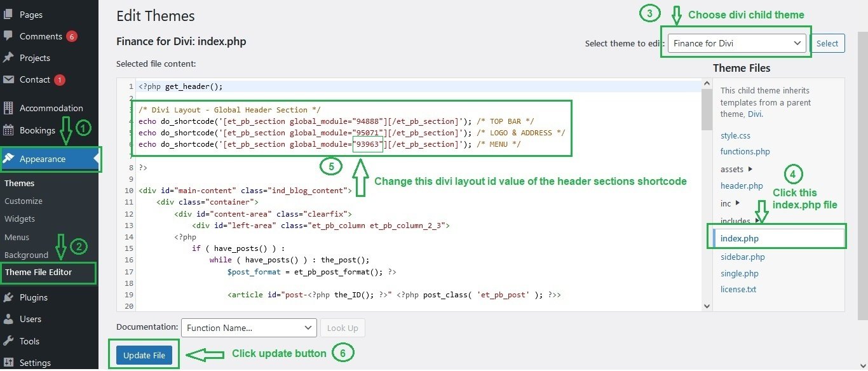Screen dimensions: 868x371
Task: Click the Comments speech bubble icon
Action: click(x=8, y=36)
